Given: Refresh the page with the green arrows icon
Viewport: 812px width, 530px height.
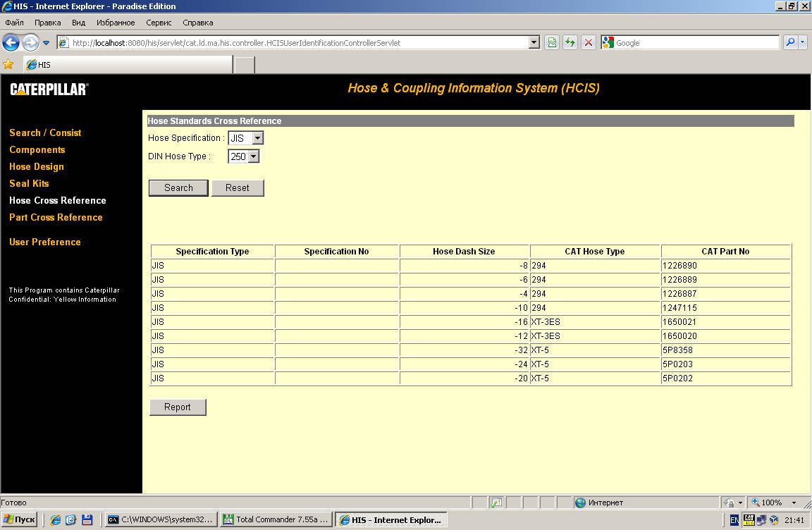Looking at the screenshot, I should tap(570, 42).
